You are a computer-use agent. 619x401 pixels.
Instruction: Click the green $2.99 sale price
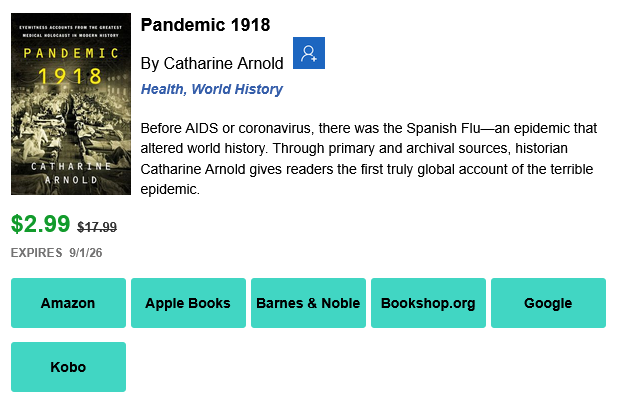pyautogui.click(x=40, y=224)
